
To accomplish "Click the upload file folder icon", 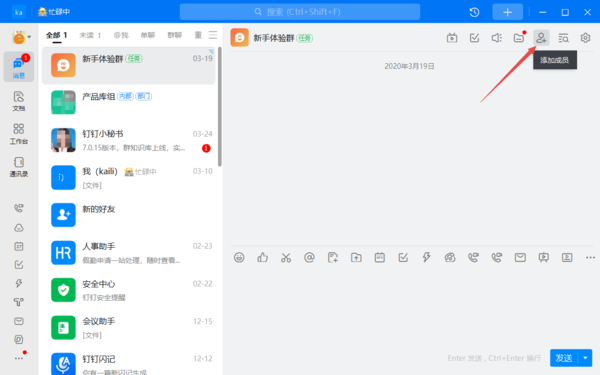I will pos(356,258).
